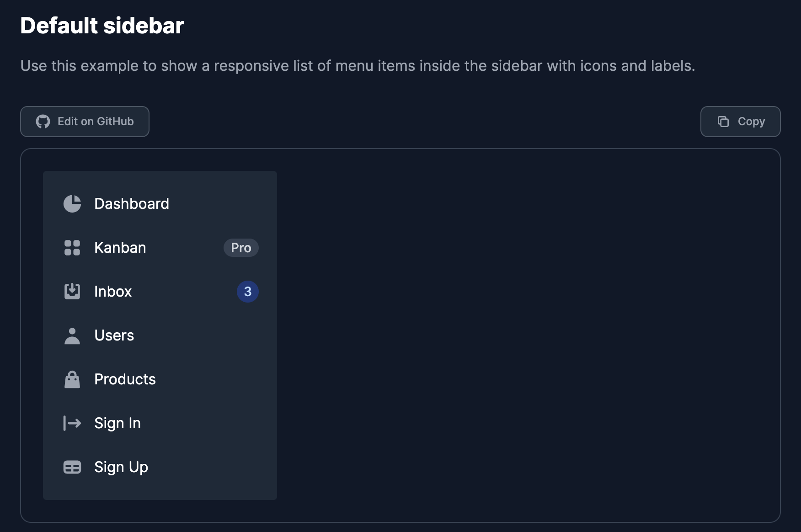Select the Users sidebar entry
The image size is (801, 532).
(x=114, y=335)
